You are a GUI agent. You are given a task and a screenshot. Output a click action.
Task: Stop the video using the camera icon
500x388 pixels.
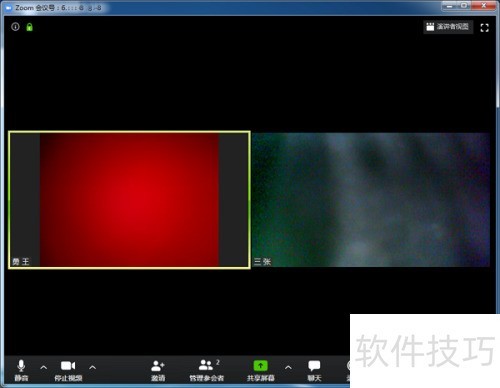[x=68, y=370]
